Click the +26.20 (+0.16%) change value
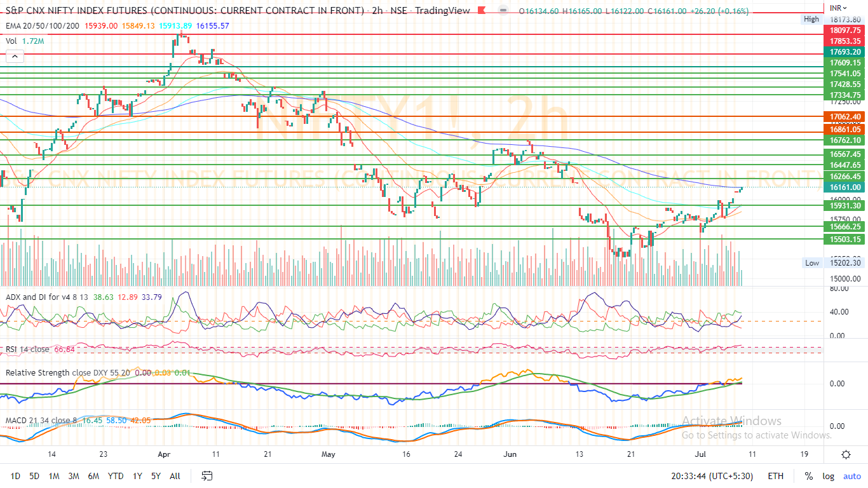Image resolution: width=868 pixels, height=488 pixels. click(x=719, y=11)
